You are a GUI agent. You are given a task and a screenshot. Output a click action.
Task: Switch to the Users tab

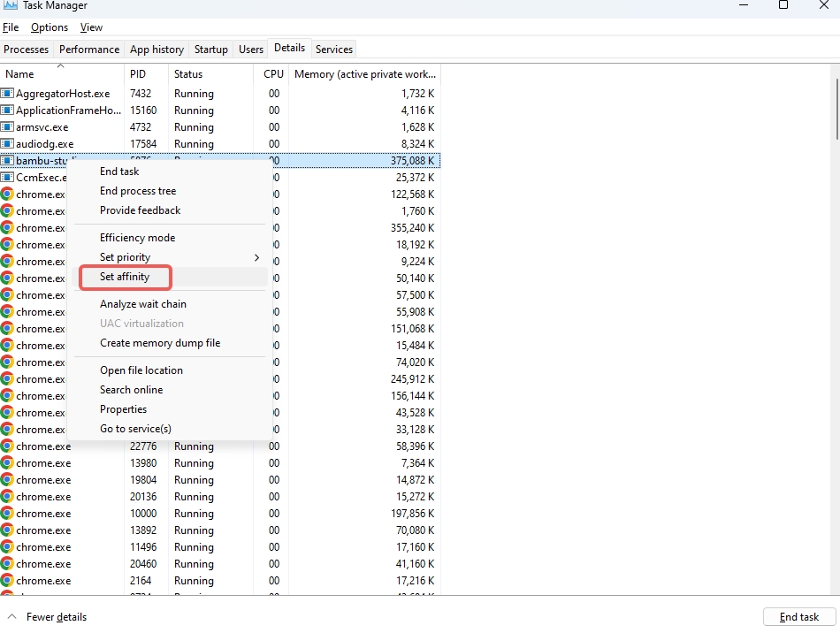click(x=251, y=50)
